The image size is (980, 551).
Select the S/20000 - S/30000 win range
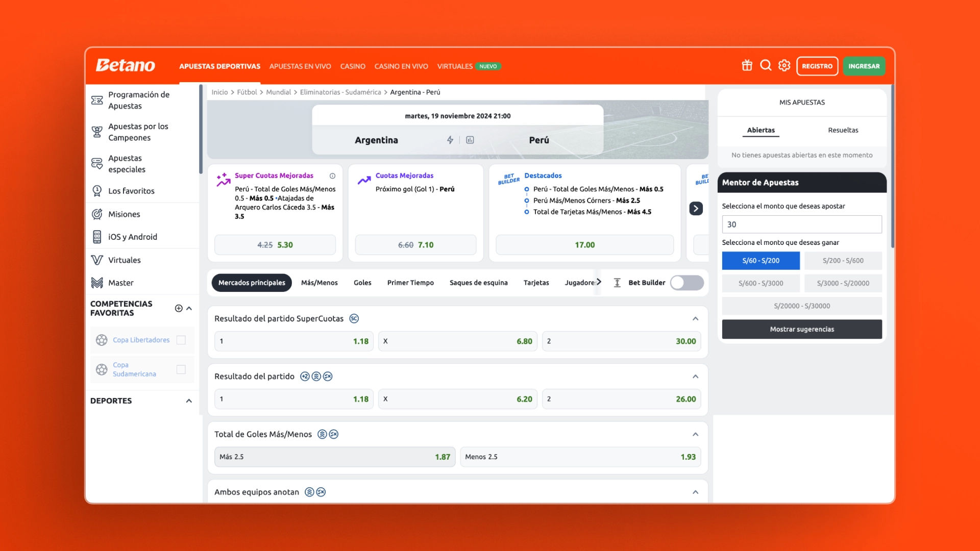[x=802, y=306]
